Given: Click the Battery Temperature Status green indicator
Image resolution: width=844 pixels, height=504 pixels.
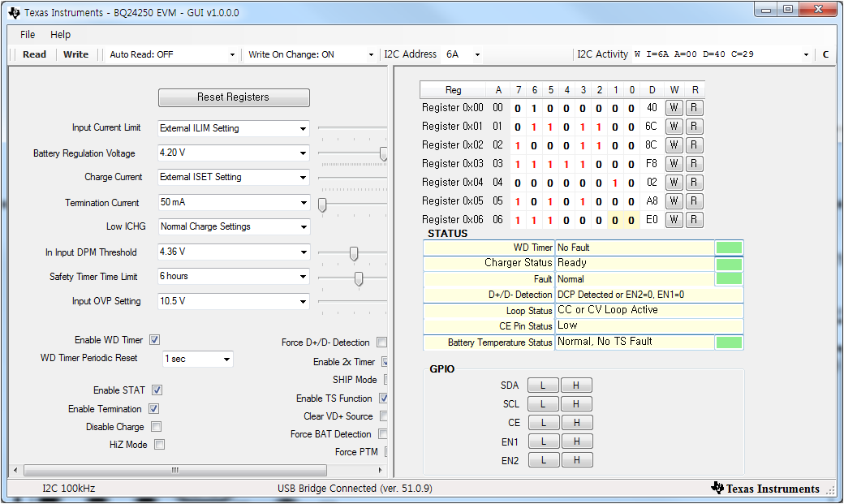Looking at the screenshot, I should point(729,342).
